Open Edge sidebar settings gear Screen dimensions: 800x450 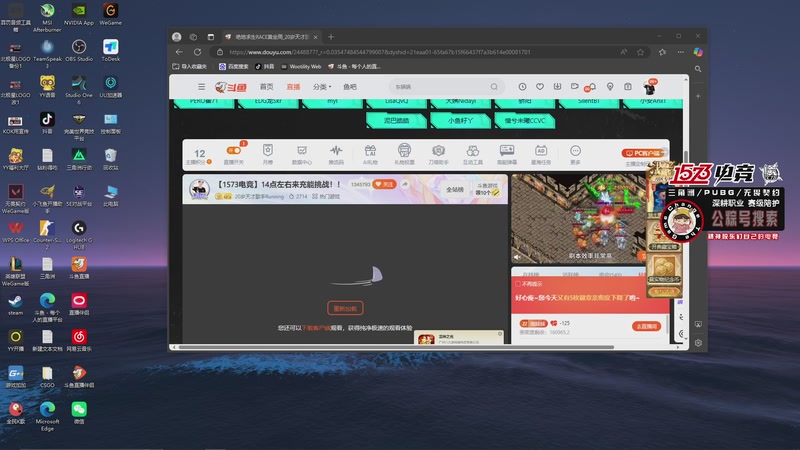[698, 343]
